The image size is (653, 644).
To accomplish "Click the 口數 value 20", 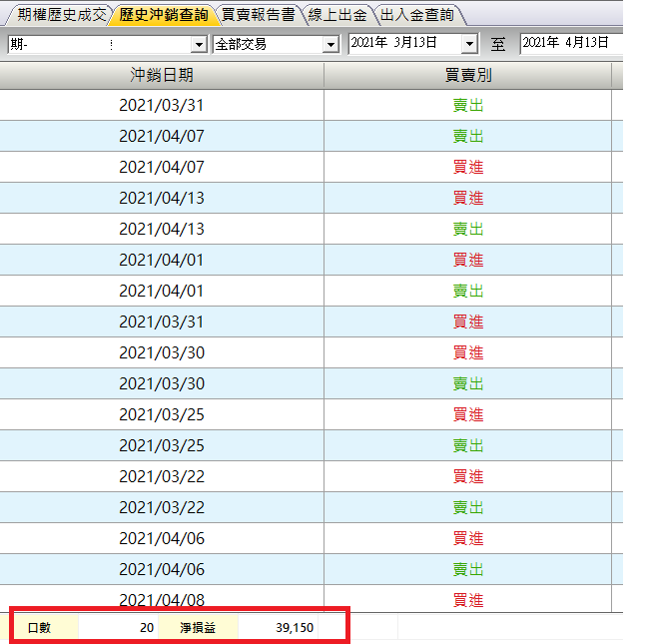I will point(147,628).
